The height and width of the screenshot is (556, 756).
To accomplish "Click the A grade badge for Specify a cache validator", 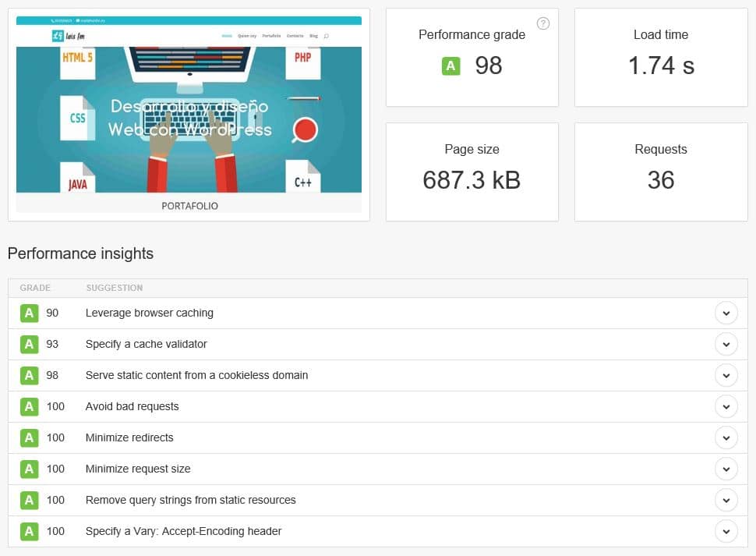I will [x=29, y=345].
